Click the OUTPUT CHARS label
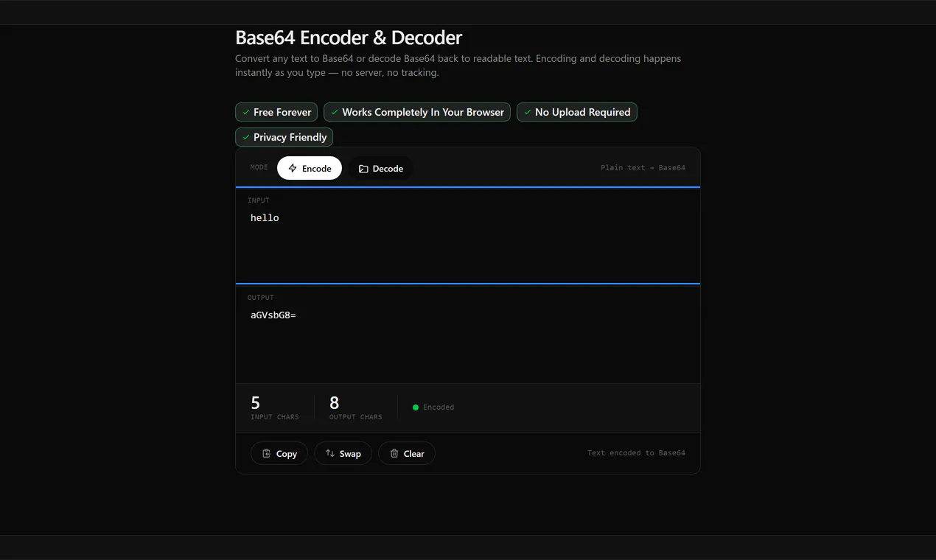Viewport: 936px width, 560px height. [356, 417]
